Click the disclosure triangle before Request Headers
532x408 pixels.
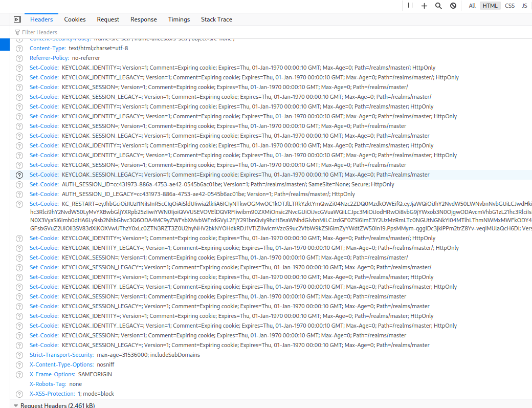pos(16,404)
